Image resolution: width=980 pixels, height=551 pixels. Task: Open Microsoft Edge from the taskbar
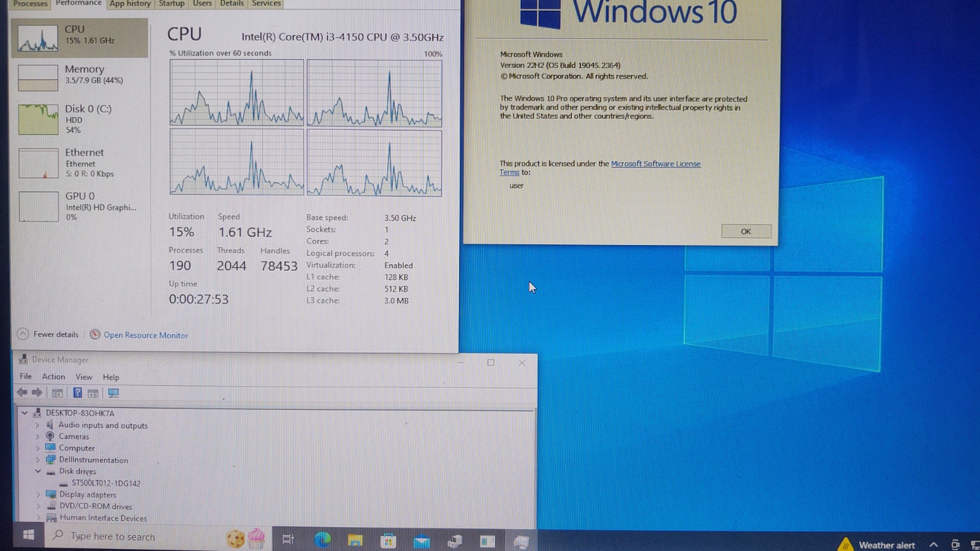click(322, 540)
